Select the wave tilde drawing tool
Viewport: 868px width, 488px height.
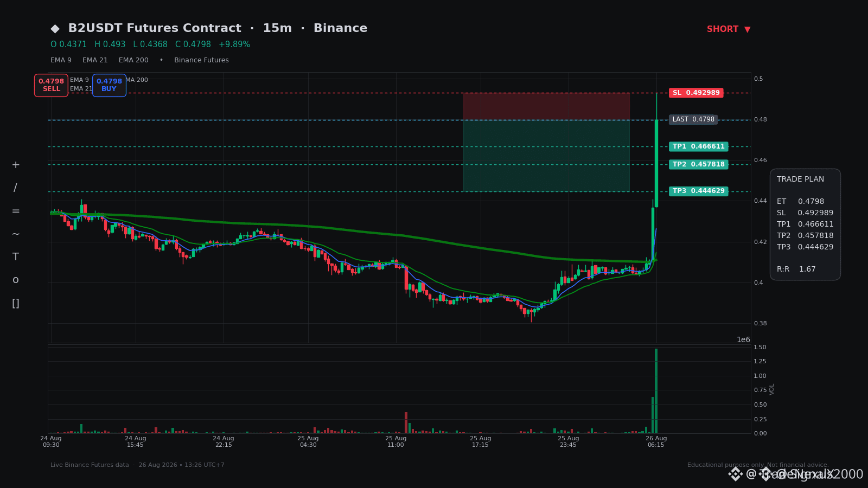[x=16, y=234]
